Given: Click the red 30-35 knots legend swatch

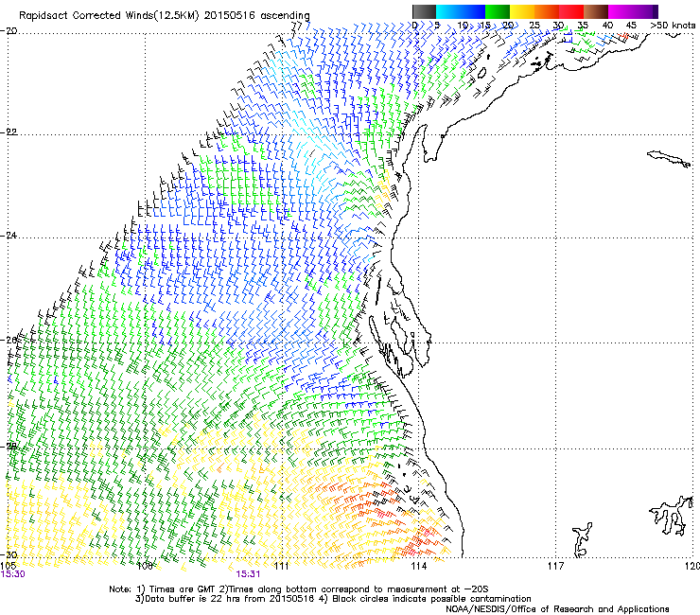Looking at the screenshot, I should [x=571, y=11].
